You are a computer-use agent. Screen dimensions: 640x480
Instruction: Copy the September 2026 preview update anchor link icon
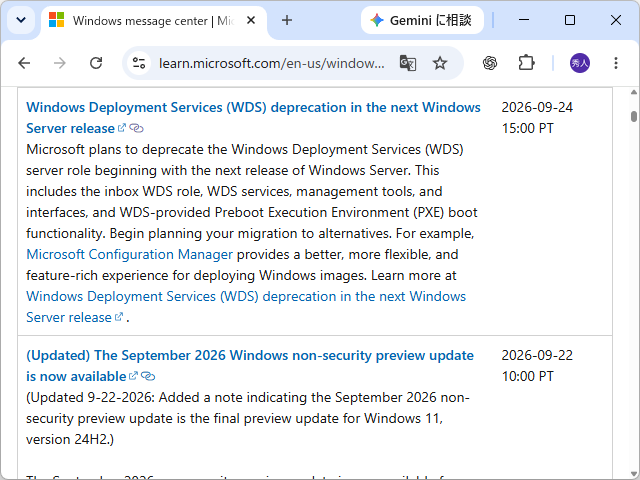(148, 376)
